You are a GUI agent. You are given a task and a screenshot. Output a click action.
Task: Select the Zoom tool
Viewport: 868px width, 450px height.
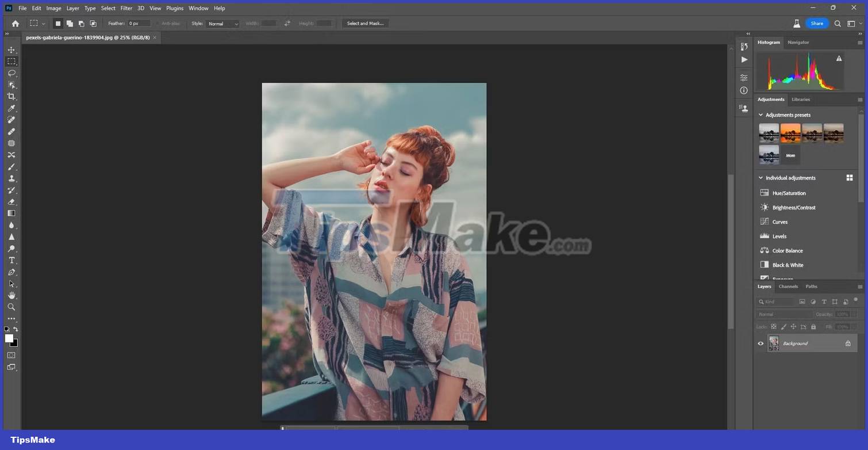click(x=11, y=307)
